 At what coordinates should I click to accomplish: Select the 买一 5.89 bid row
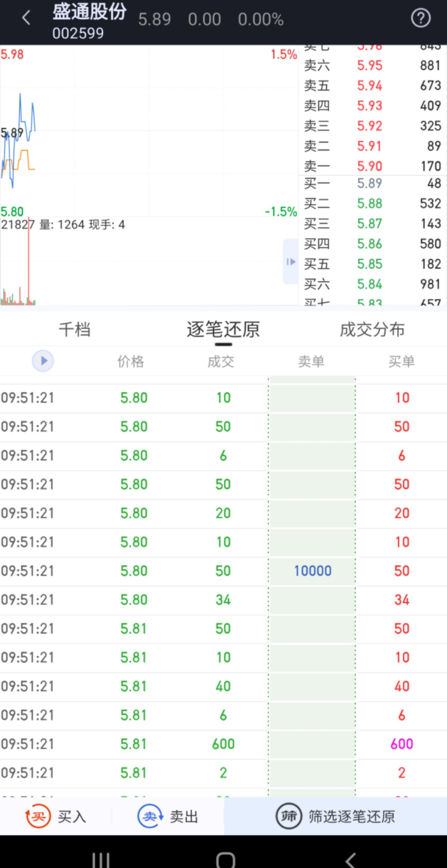(x=372, y=184)
